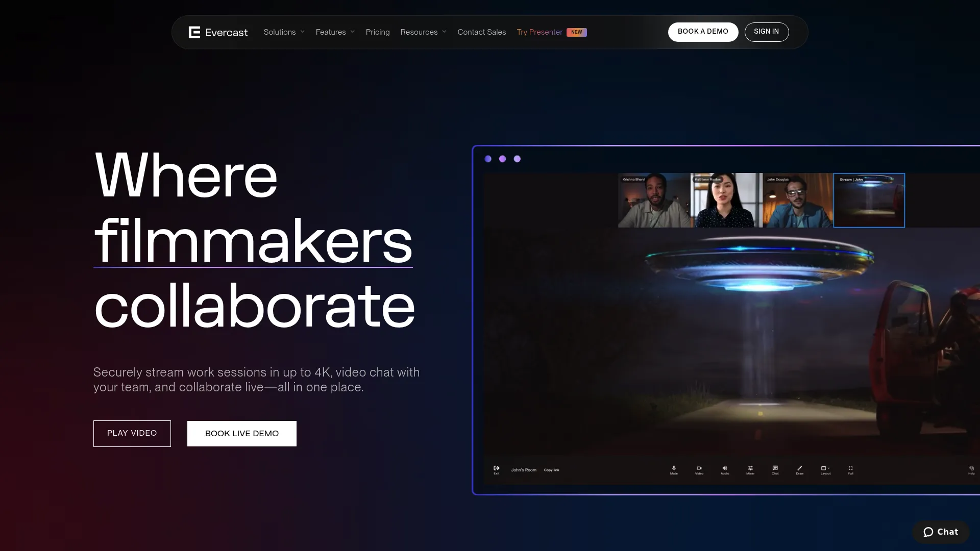This screenshot has height=551, width=980.
Task: Click the Audio speaker icon
Action: point(725,469)
